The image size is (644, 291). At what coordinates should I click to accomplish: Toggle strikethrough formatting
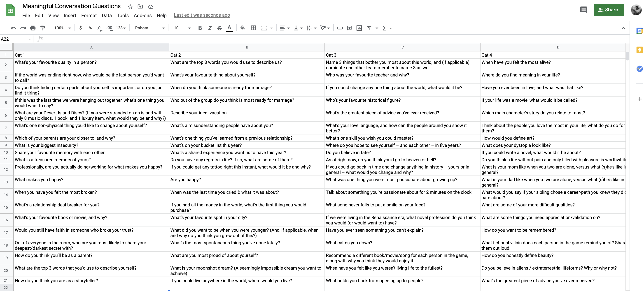tap(219, 28)
